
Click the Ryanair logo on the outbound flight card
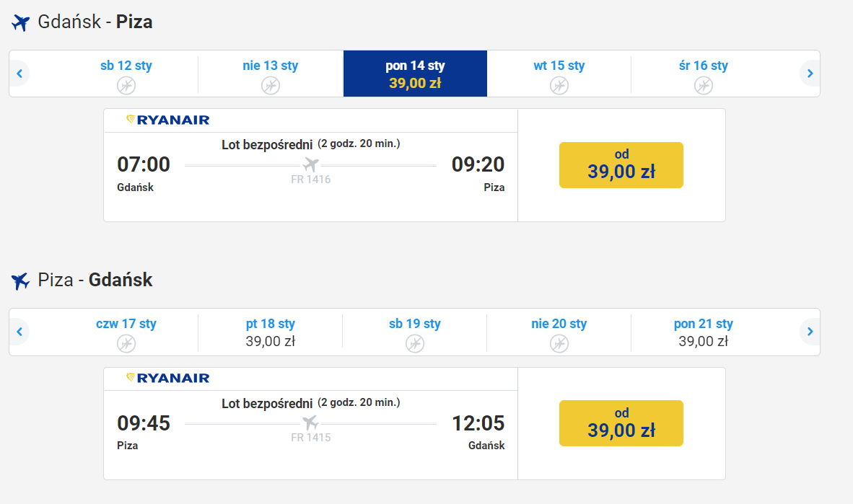click(167, 120)
